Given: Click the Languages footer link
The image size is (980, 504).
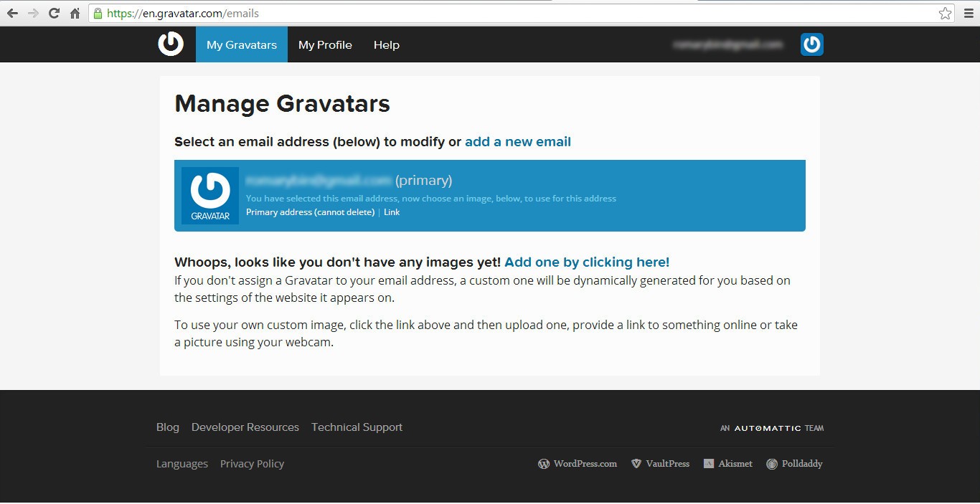Looking at the screenshot, I should click(182, 464).
